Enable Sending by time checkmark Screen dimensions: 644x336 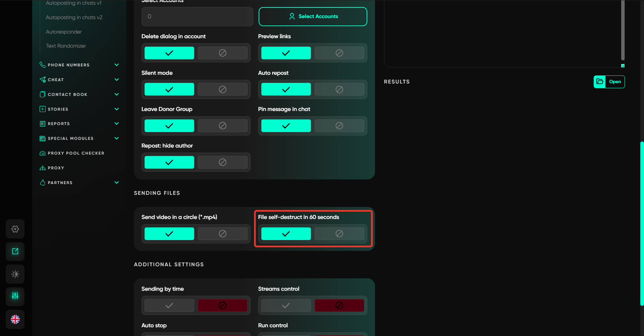pos(169,305)
